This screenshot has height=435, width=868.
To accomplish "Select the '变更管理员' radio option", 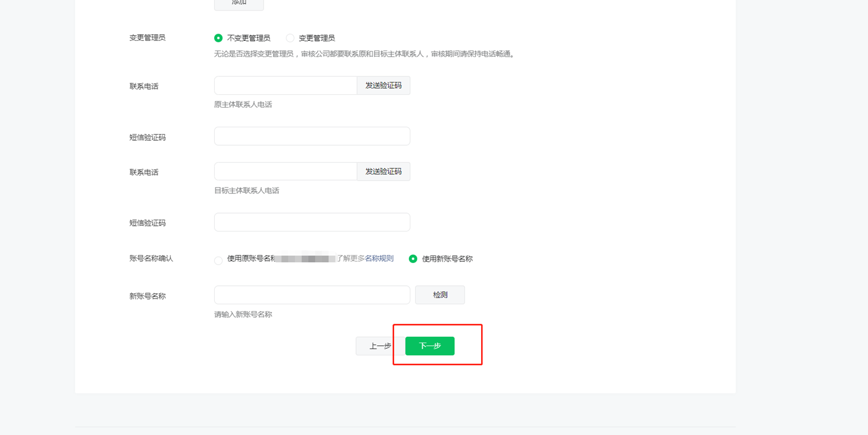I will [x=290, y=38].
